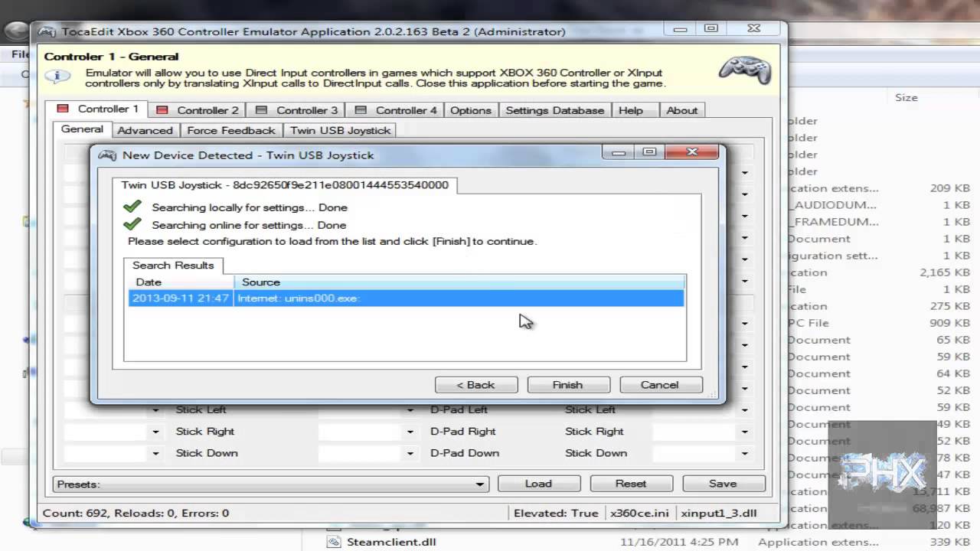Switch to the Controller 2 tab
The width and height of the screenshot is (980, 551).
click(198, 110)
